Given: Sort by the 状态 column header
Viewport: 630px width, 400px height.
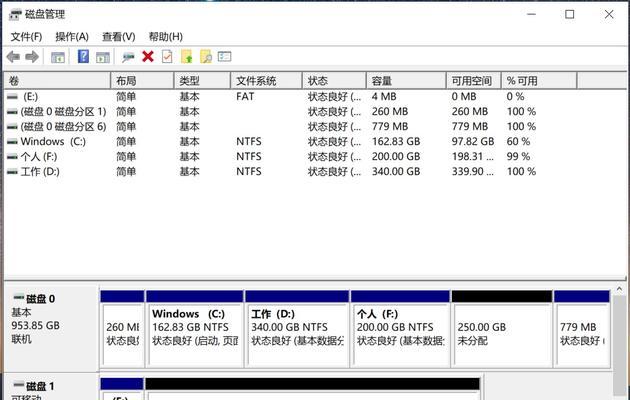Looking at the screenshot, I should click(x=334, y=81).
